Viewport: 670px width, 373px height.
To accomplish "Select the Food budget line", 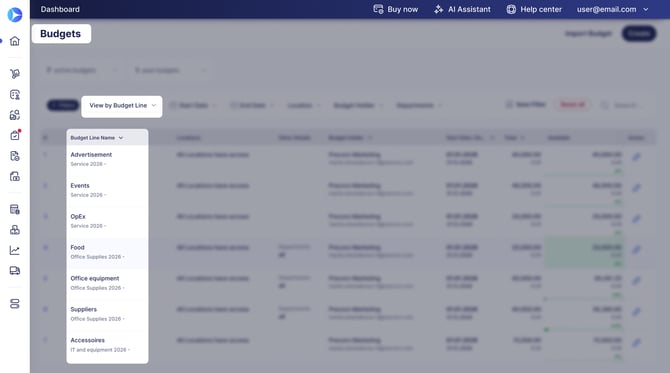I will pos(77,247).
